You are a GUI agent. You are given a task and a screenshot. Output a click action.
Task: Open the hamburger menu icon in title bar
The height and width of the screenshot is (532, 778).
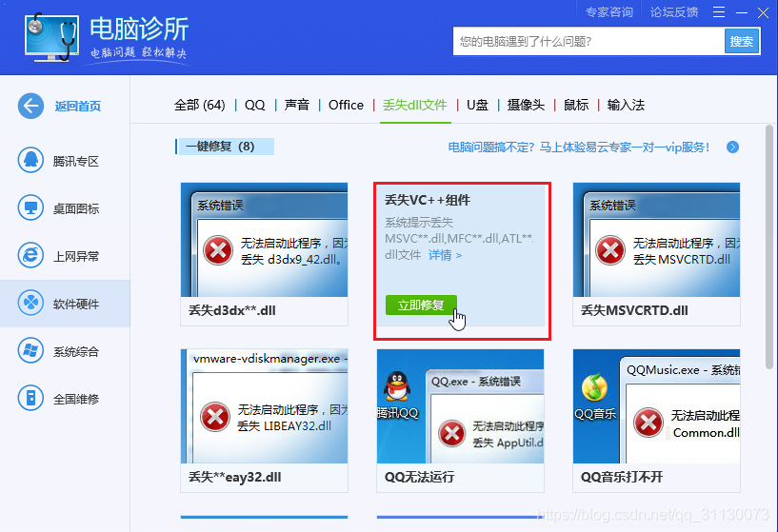coord(719,12)
